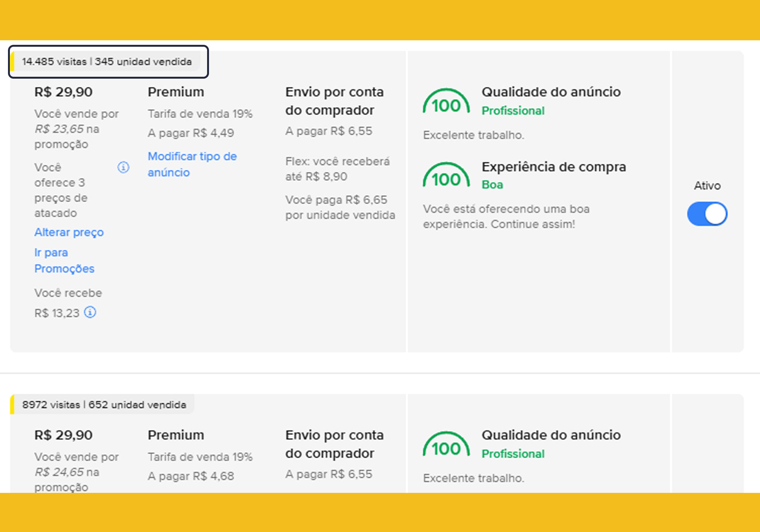Click the green Boa rating label
760x532 pixels.
492,185
